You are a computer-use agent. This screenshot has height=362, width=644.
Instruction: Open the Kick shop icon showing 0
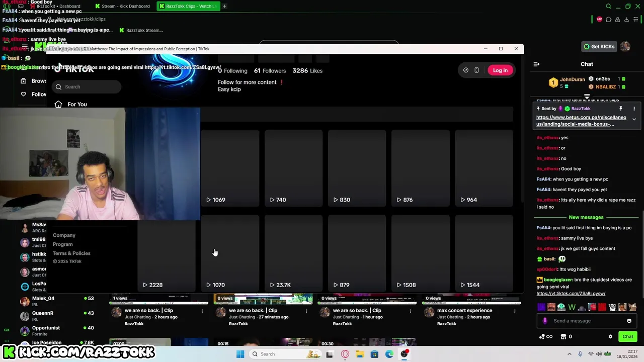pos(566,337)
